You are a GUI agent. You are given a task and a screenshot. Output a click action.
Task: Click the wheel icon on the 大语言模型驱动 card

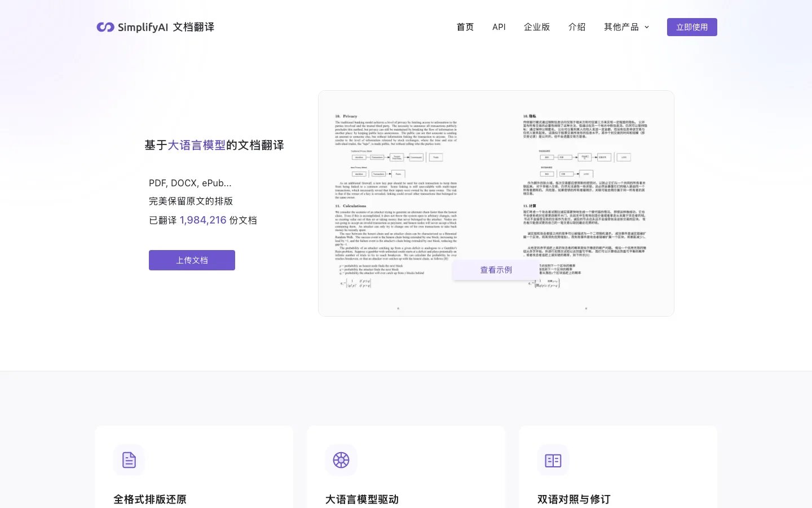tap(341, 460)
